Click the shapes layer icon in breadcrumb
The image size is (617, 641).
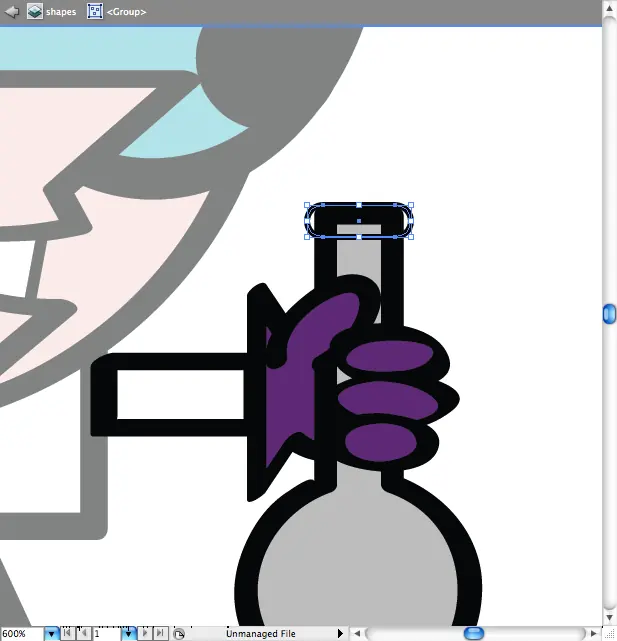pyautogui.click(x=35, y=11)
